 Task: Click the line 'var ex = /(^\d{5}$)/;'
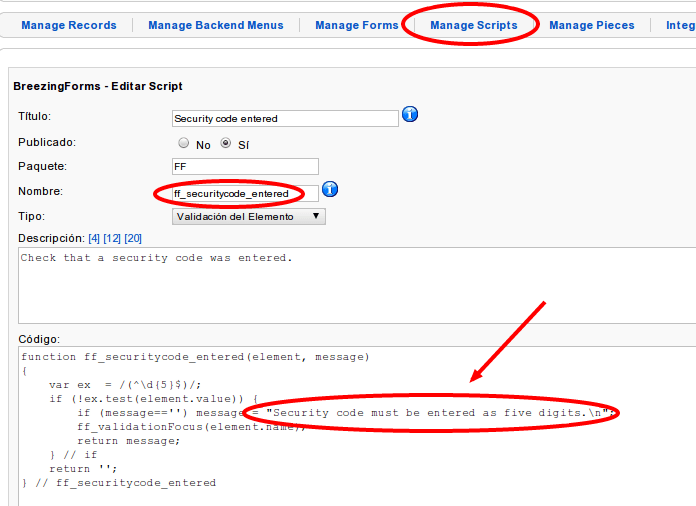click(x=125, y=385)
